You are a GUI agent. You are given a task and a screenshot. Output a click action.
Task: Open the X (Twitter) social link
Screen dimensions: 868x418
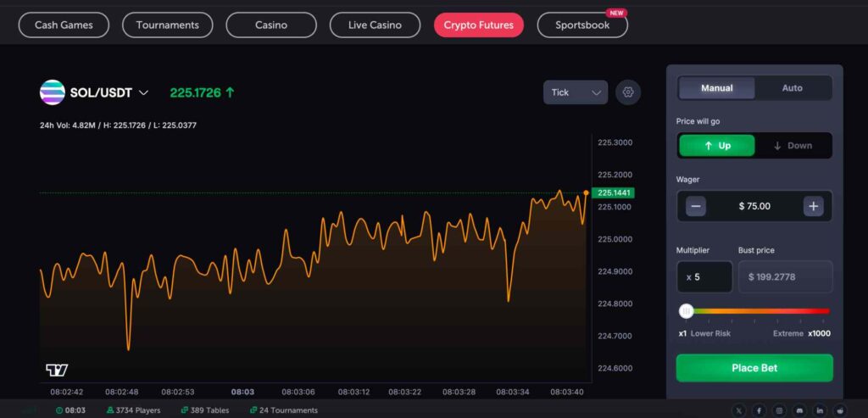pos(738,410)
